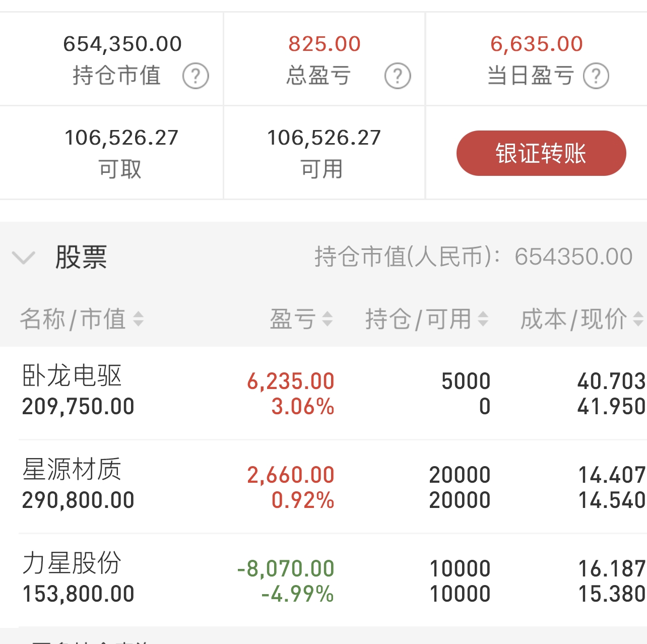
Task: Select the 盈亏 column header label
Action: (x=293, y=319)
